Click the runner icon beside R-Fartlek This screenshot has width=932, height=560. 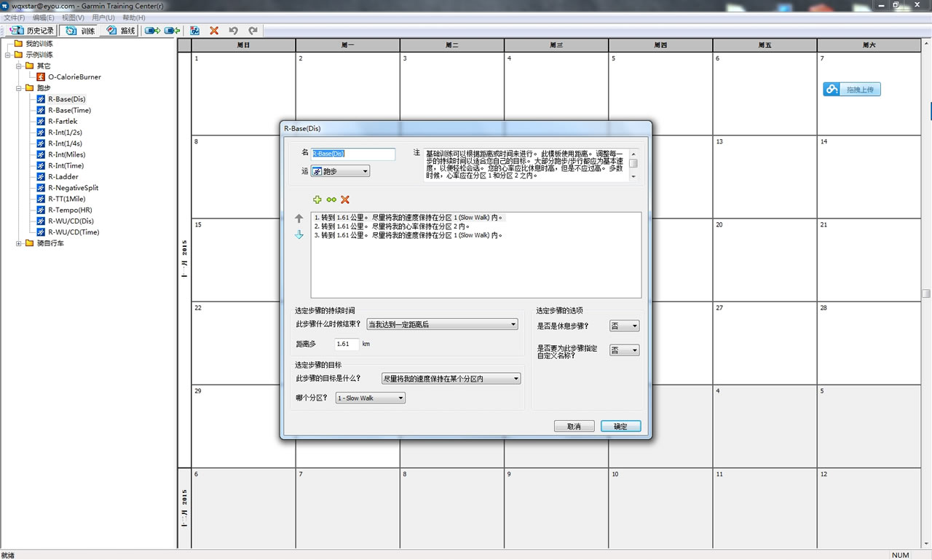41,122
